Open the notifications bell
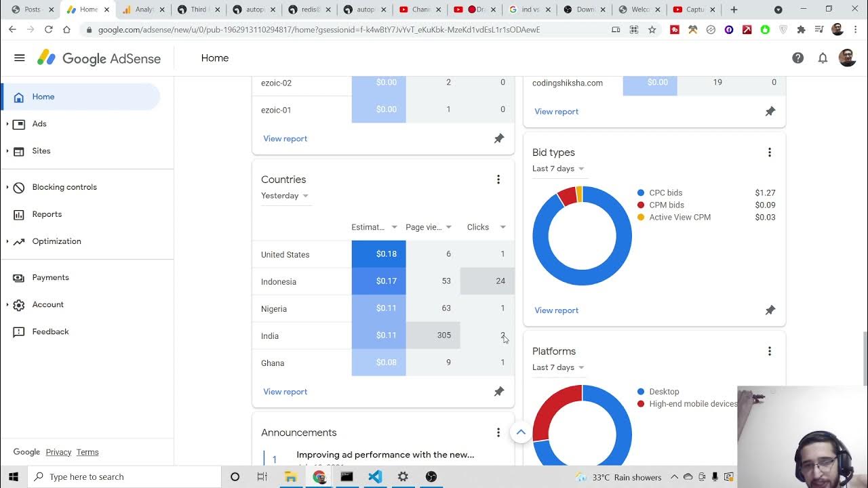 point(823,58)
